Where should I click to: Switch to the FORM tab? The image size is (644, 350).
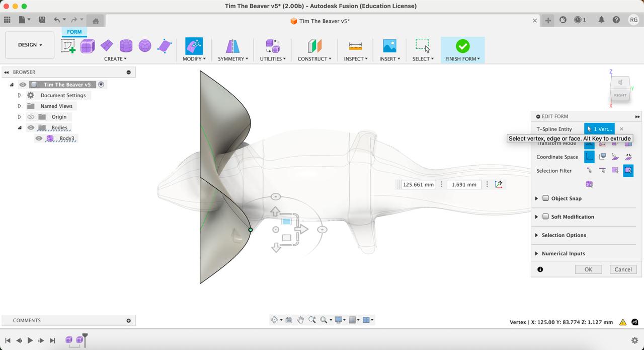coord(74,32)
